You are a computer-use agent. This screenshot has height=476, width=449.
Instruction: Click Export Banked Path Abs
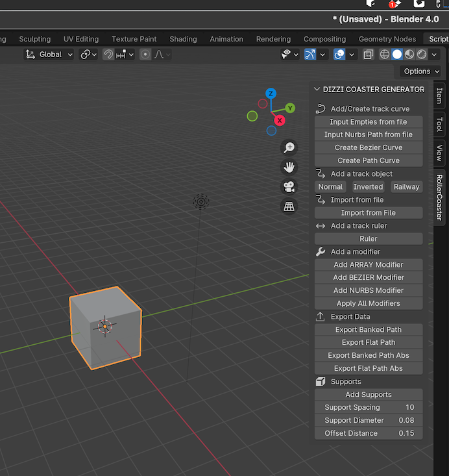point(369,356)
